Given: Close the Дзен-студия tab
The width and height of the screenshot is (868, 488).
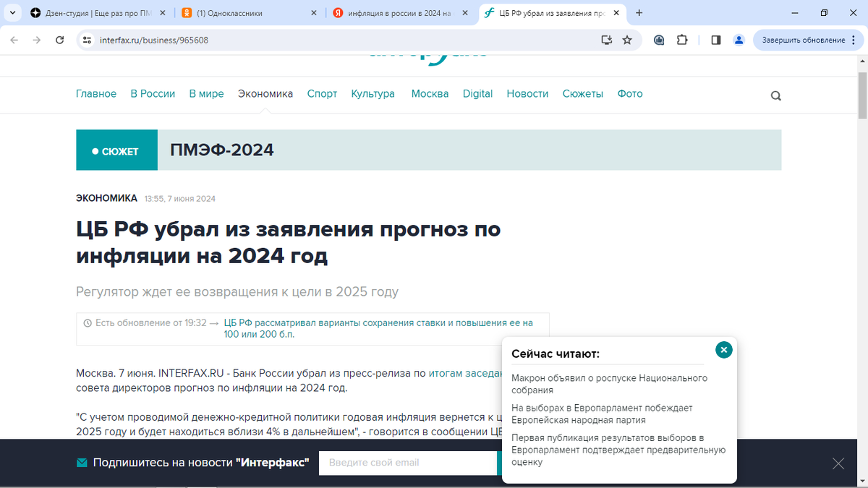Looking at the screenshot, I should coord(162,13).
